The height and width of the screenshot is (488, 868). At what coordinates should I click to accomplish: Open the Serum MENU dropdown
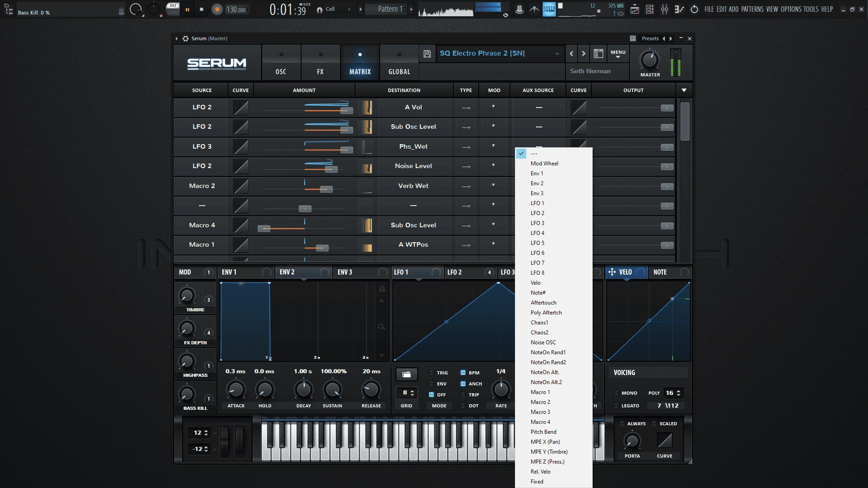(618, 54)
